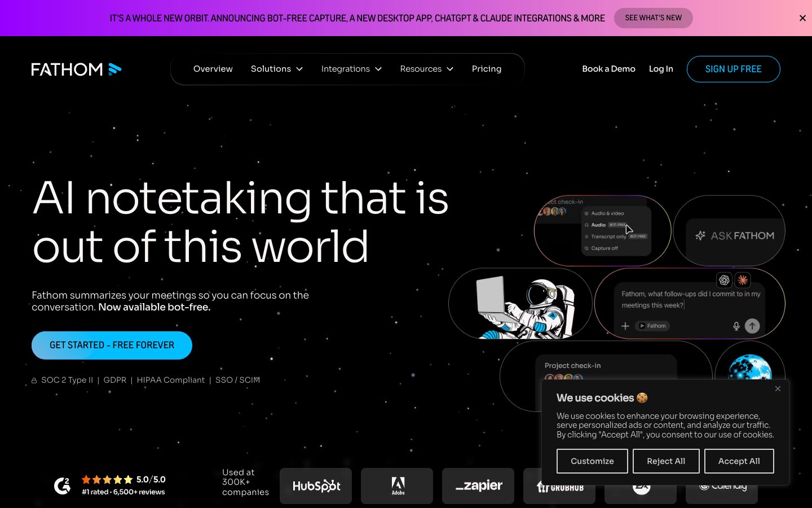Screen dimensions: 812x508
Task: Click the HIPAA Compliant text
Action: 171,380
